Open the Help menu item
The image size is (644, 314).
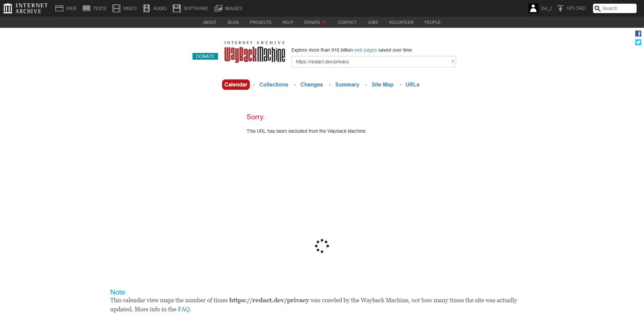click(x=288, y=22)
